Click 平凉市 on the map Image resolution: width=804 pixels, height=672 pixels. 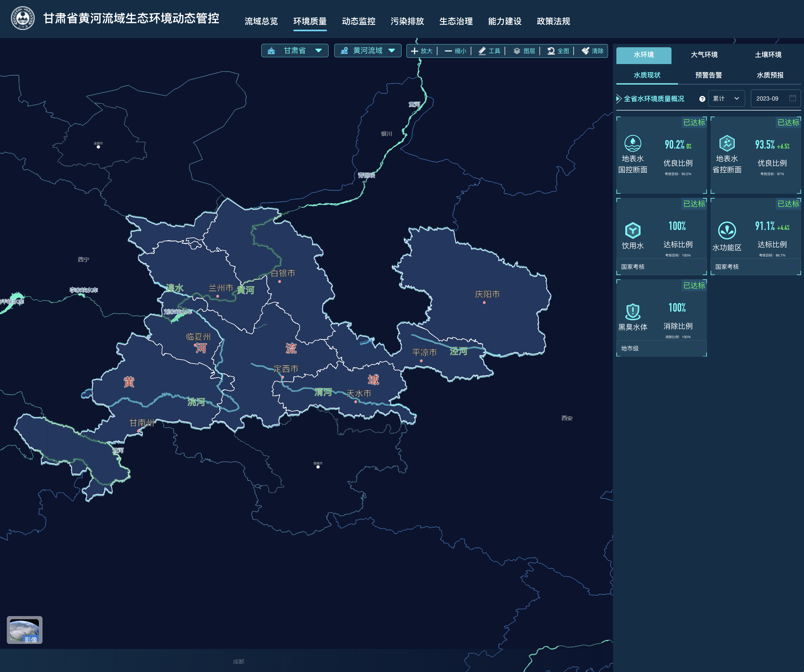tap(424, 352)
